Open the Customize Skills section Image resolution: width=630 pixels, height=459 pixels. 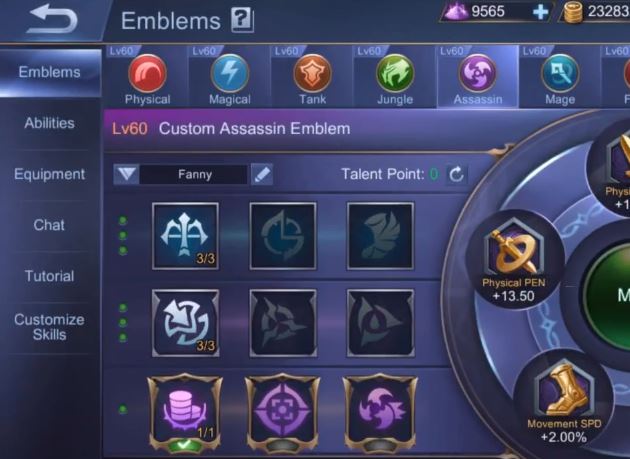49,327
